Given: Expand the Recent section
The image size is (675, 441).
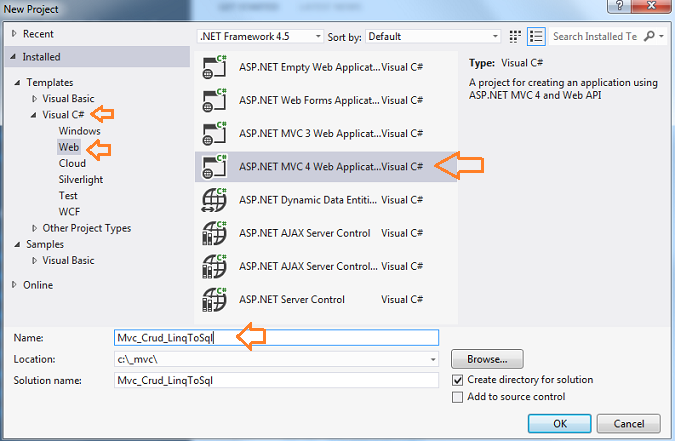Looking at the screenshot, I should (x=14, y=34).
